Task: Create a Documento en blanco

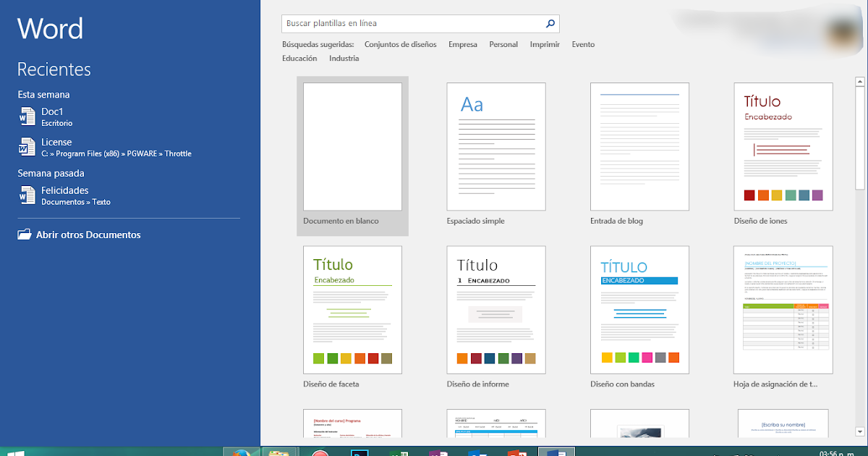Action: pos(352,156)
